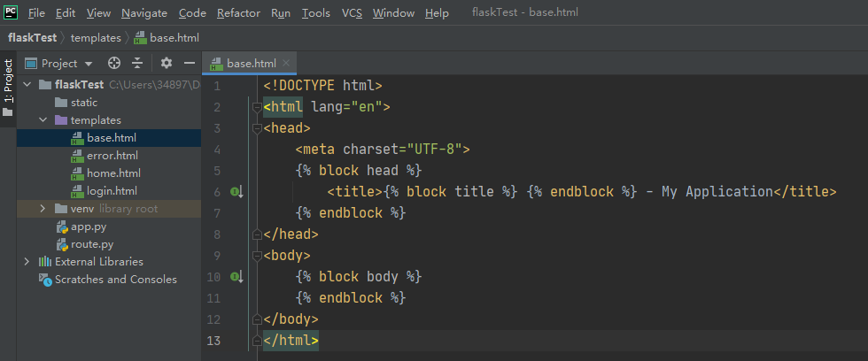868x361 pixels.
Task: Fold the head tag on line 3
Action: 257,128
